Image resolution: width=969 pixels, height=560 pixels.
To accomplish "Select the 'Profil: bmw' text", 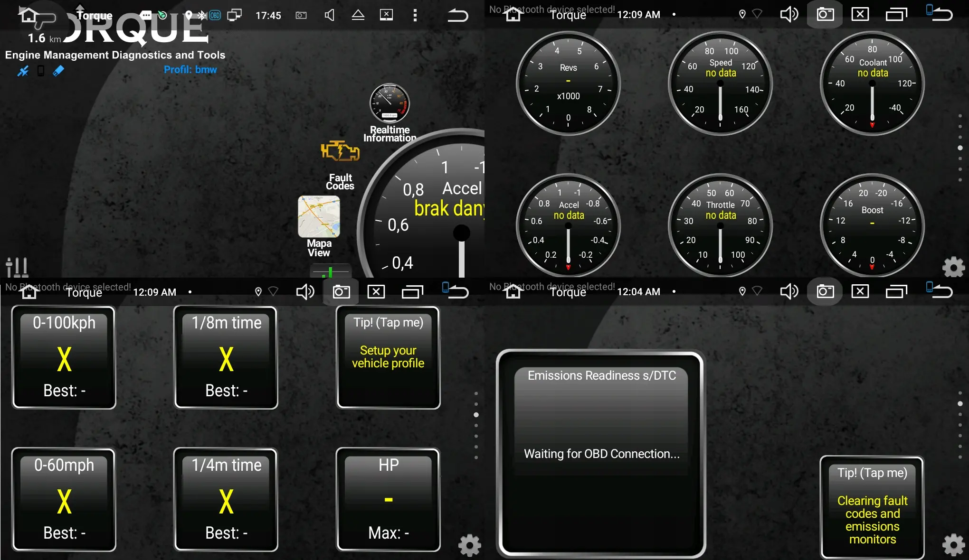I will (190, 70).
